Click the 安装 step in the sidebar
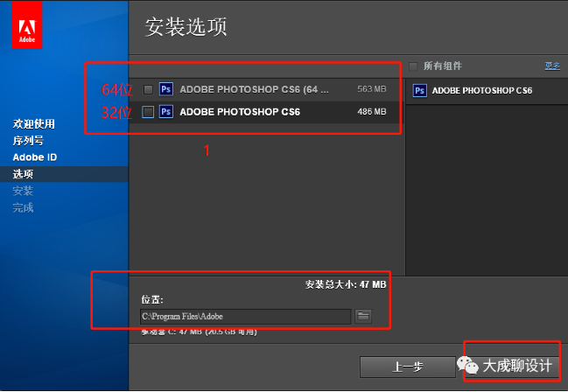This screenshot has width=568, height=392. click(23, 191)
